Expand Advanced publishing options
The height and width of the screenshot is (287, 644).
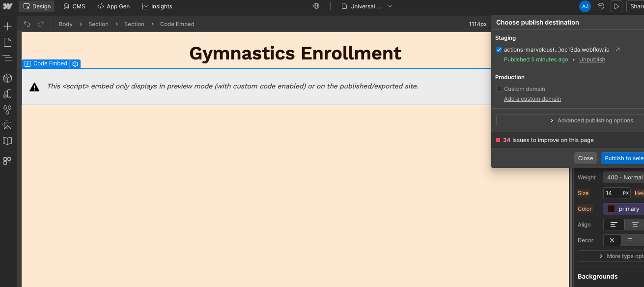(x=570, y=120)
